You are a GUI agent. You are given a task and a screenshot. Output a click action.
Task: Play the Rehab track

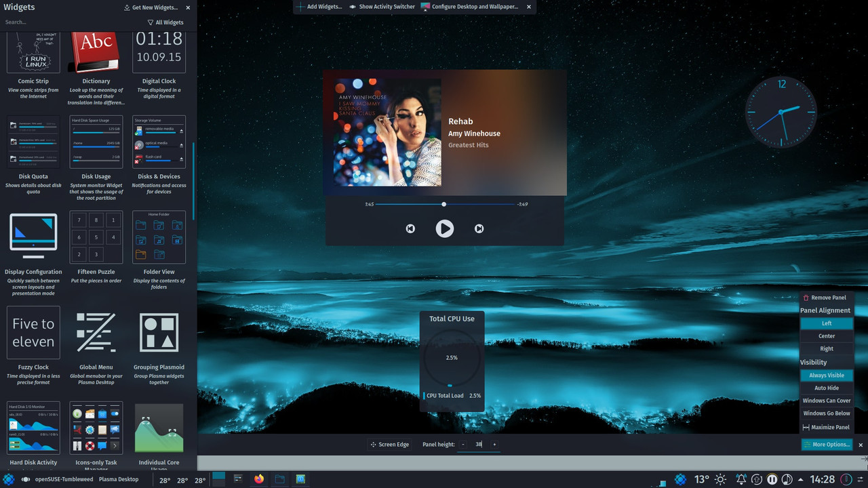444,228
